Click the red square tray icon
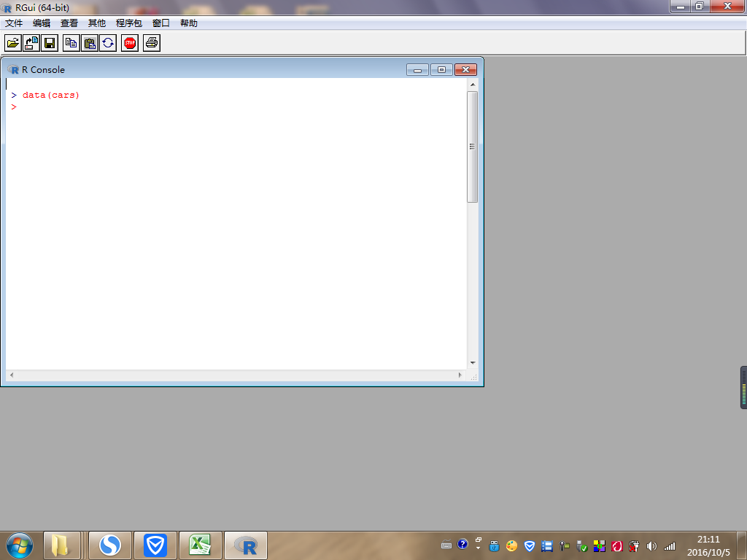The image size is (747, 560). pyautogui.click(x=617, y=546)
